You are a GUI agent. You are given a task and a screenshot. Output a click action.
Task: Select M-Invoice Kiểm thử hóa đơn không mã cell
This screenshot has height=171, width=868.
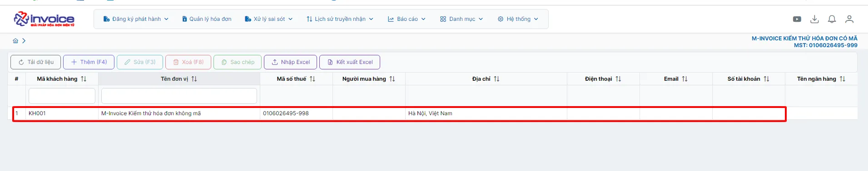point(179,113)
